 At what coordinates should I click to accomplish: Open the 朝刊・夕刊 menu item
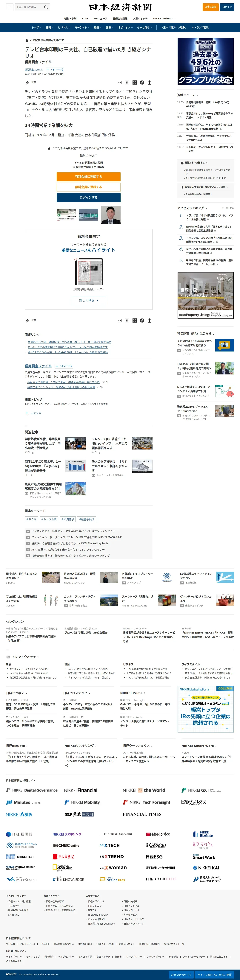pyautogui.click(x=70, y=18)
